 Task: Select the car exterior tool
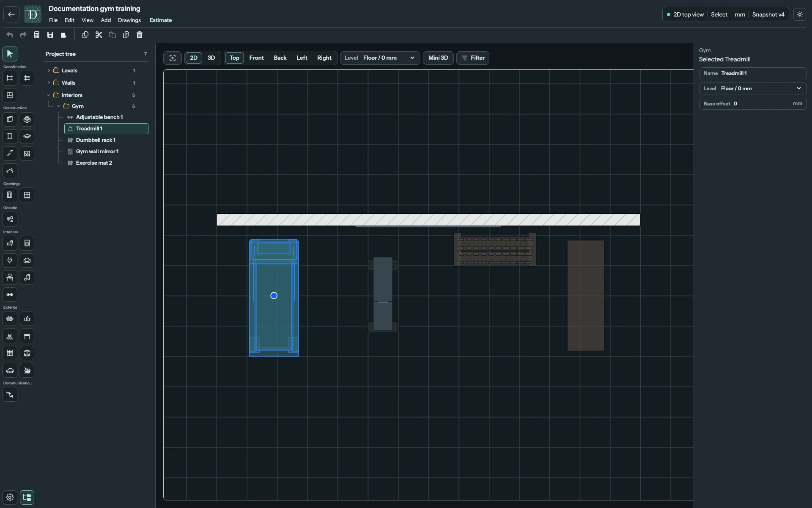(10, 370)
